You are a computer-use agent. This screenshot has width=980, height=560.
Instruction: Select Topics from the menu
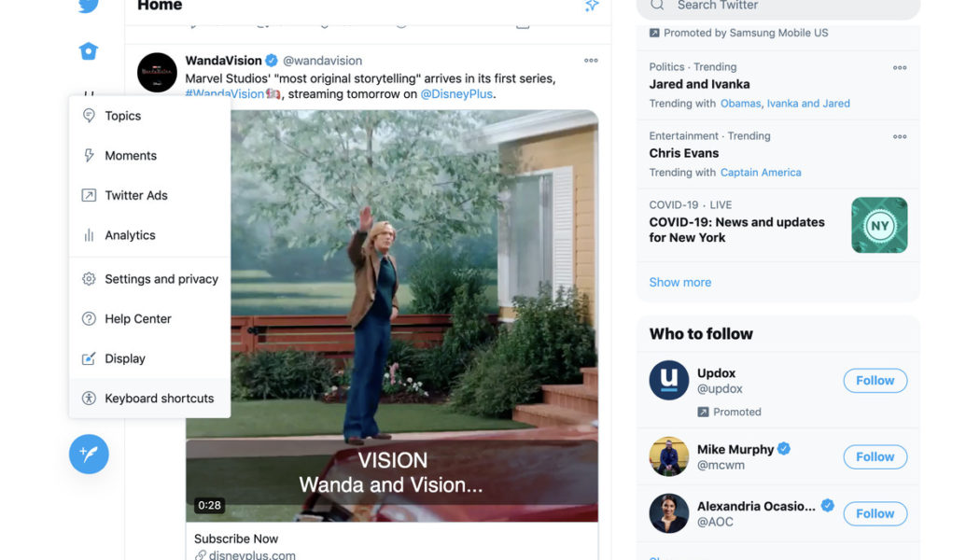pos(123,116)
